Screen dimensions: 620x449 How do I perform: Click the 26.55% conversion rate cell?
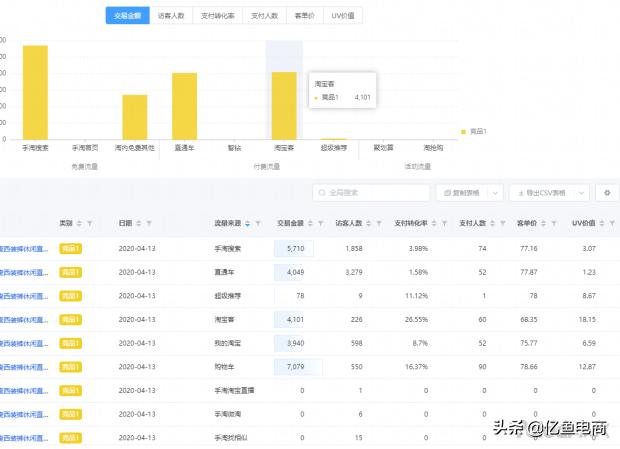pos(416,320)
